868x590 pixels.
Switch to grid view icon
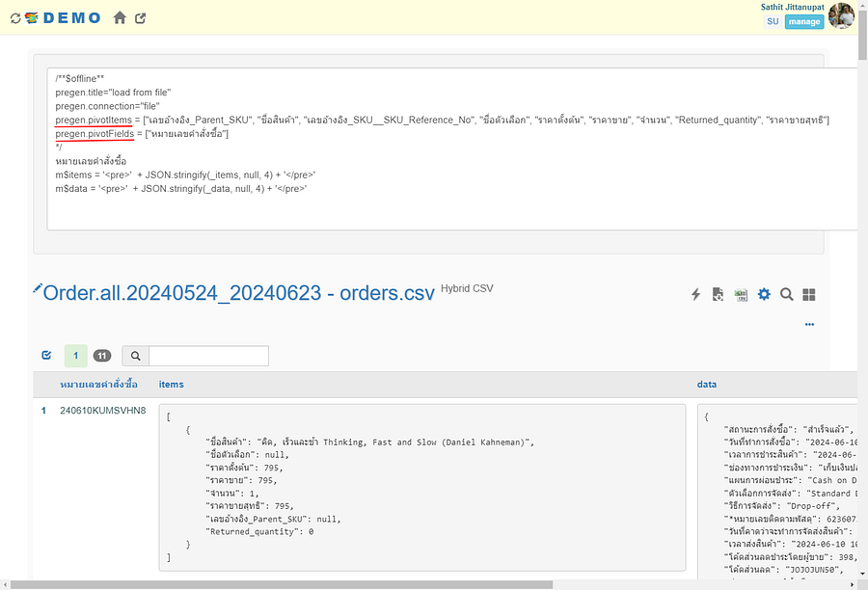point(810,294)
